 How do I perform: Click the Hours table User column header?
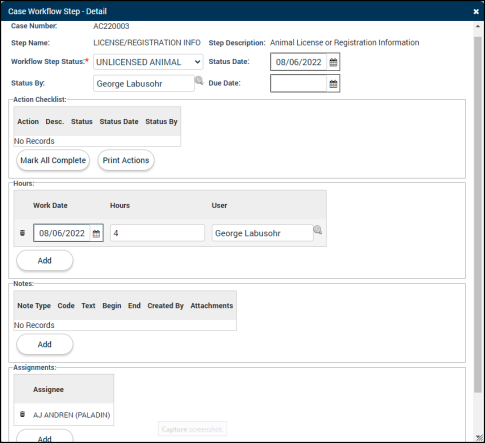219,205
